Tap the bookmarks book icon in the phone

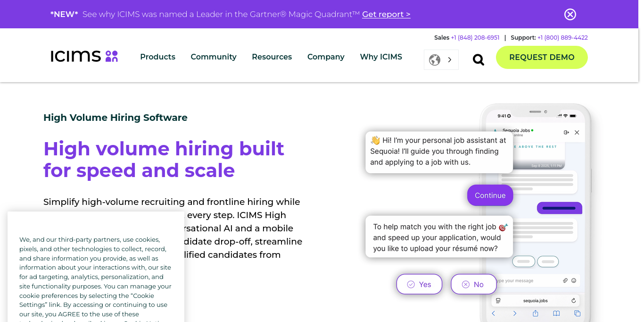tap(556, 314)
